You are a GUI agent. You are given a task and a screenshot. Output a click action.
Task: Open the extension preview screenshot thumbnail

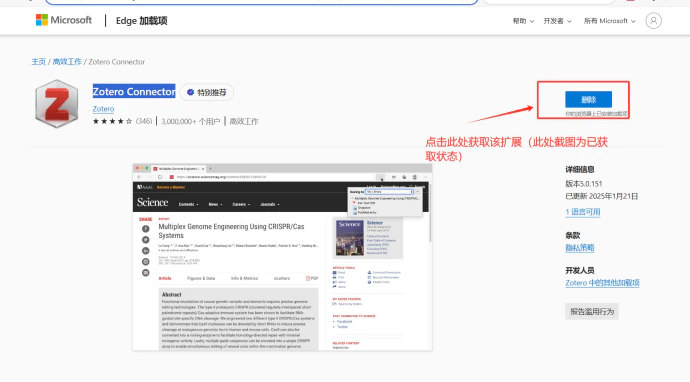(x=283, y=257)
